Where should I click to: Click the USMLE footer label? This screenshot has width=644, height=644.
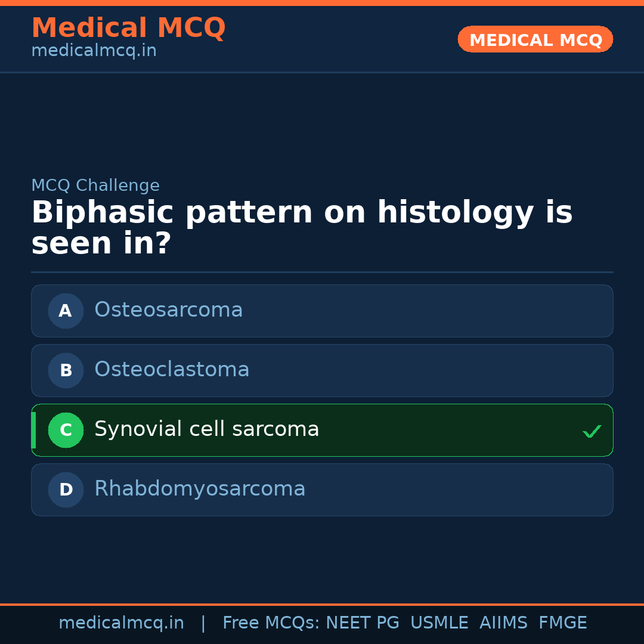click(439, 623)
